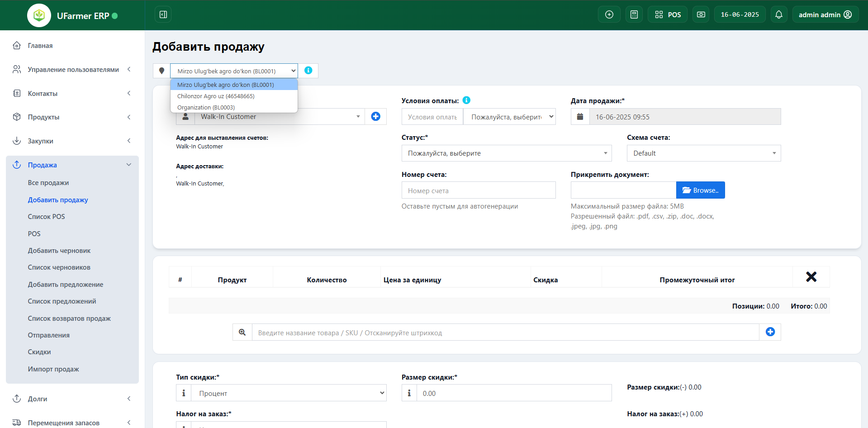
Task: Go to Список POS menu item
Action: tap(46, 217)
